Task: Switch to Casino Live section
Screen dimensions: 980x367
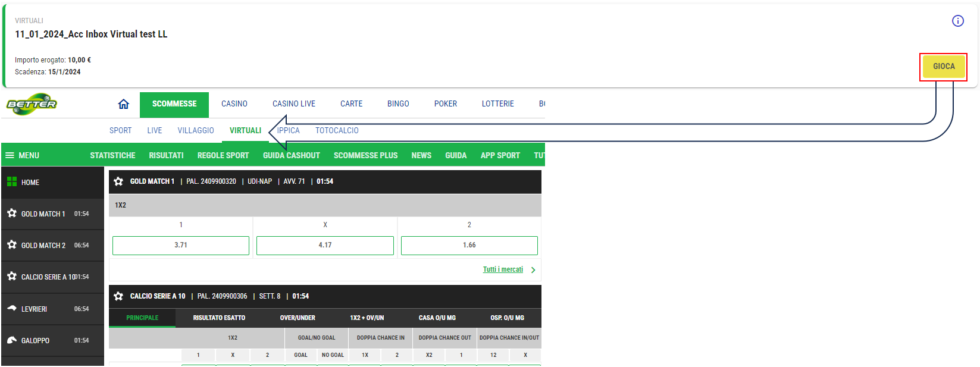Action: coord(293,104)
